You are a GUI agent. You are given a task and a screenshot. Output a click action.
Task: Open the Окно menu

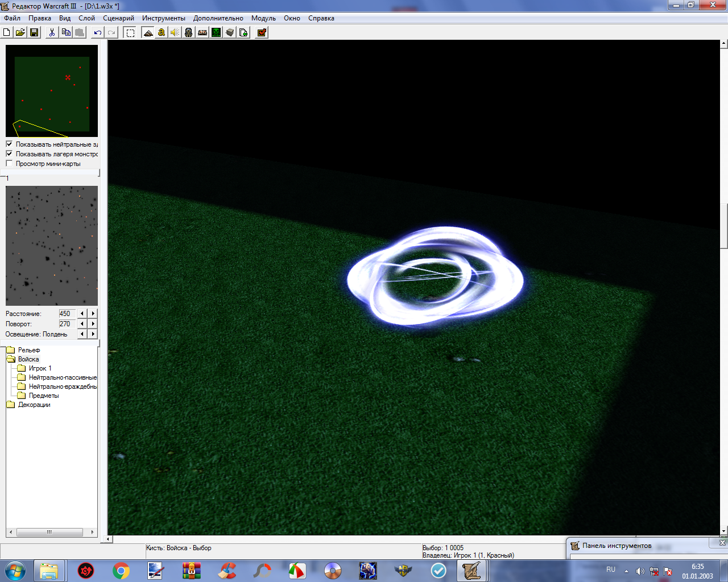[292, 18]
